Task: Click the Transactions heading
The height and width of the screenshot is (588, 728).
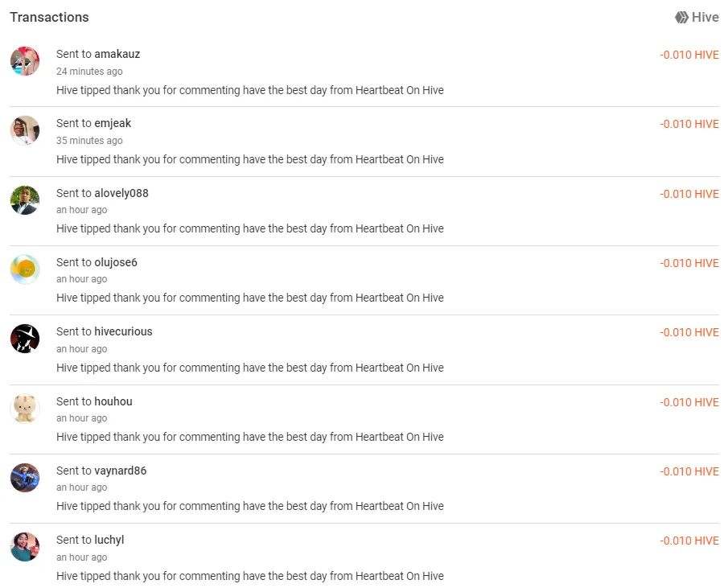Action: coord(49,17)
